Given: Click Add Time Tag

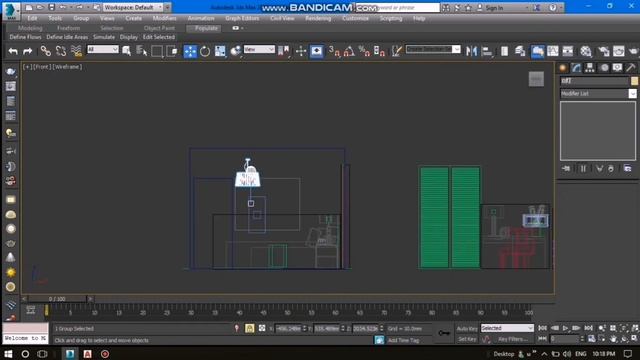Looking at the screenshot, I should pyautogui.click(x=403, y=340).
